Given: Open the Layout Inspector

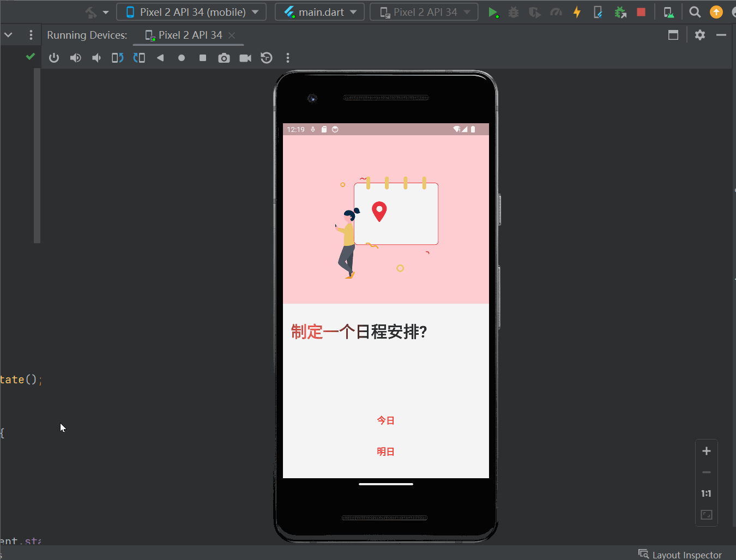Looking at the screenshot, I should 680,554.
